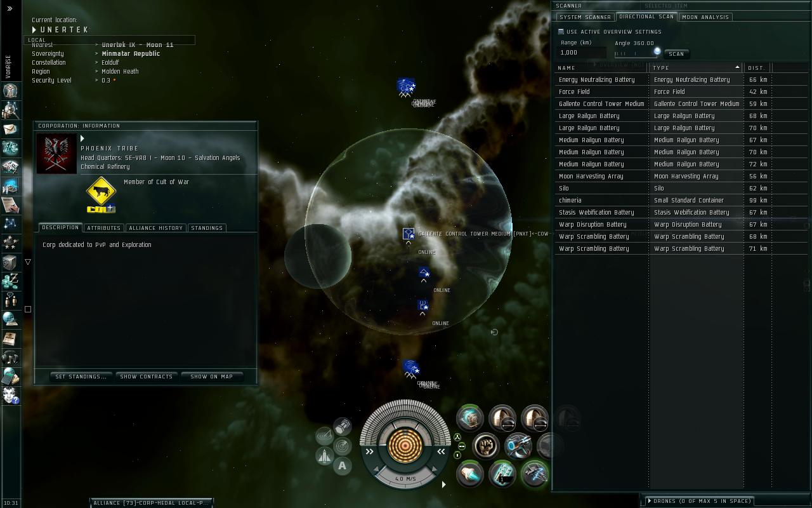
Task: Toggle the autopilot A button on the HUD
Action: 343,466
